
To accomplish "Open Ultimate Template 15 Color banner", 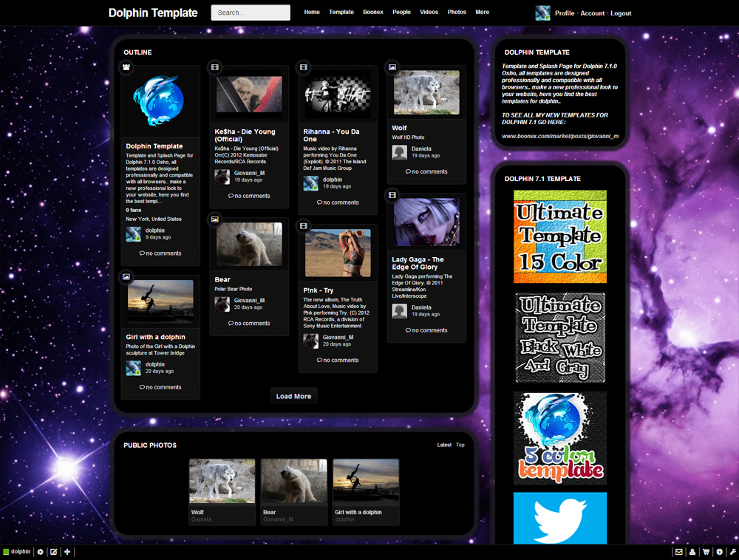I will 560,236.
